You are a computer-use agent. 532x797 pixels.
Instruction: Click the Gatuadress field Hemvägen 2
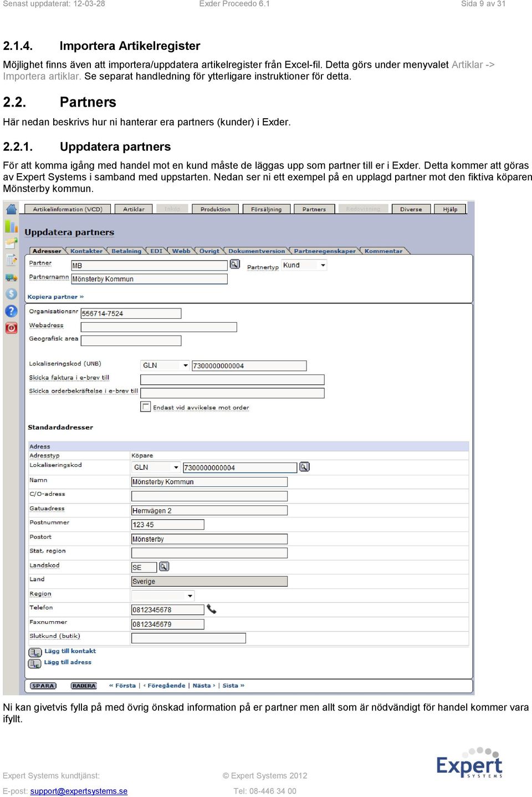point(209,510)
